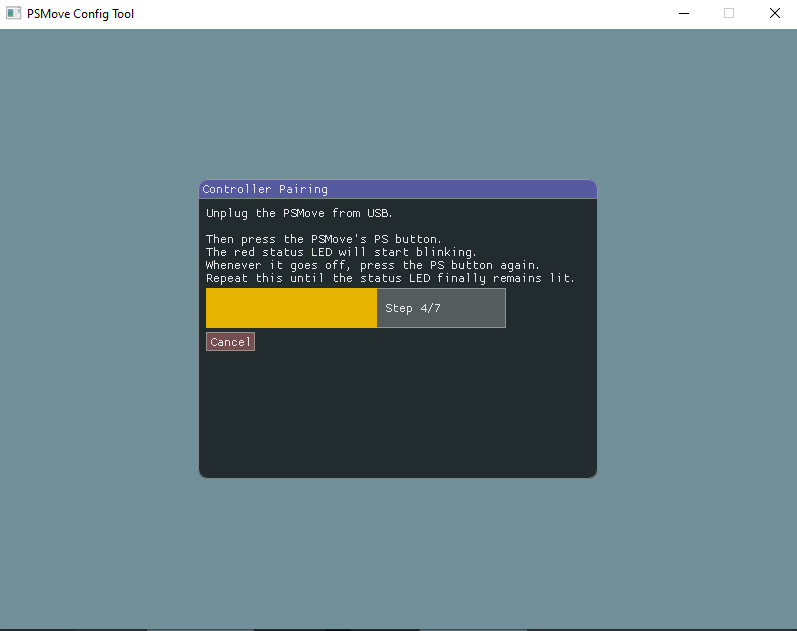This screenshot has height=631, width=797.
Task: Click the PSMove Config Tool app icon
Action: [13, 13]
